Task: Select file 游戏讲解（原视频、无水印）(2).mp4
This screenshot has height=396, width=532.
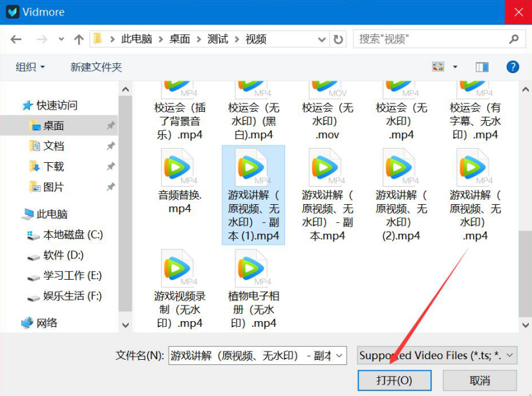Action: 401,195
